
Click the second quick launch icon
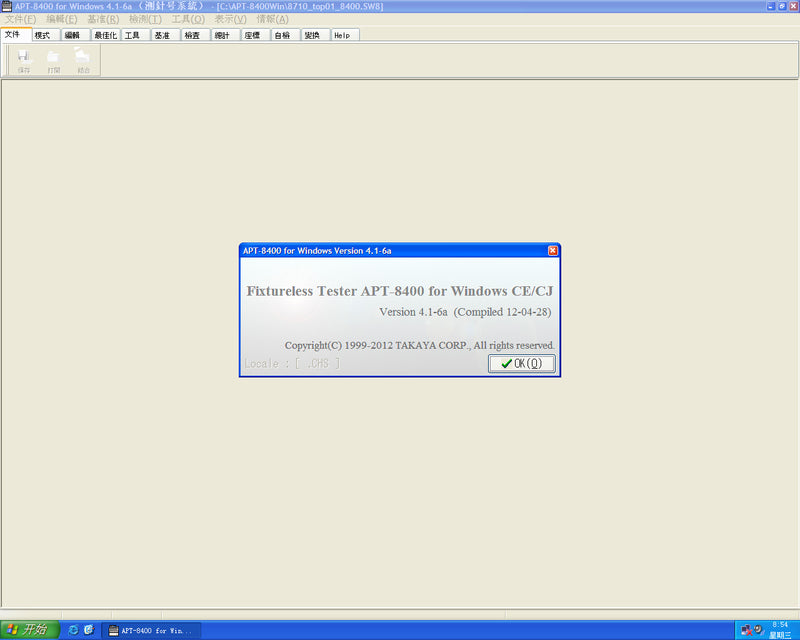coord(89,630)
